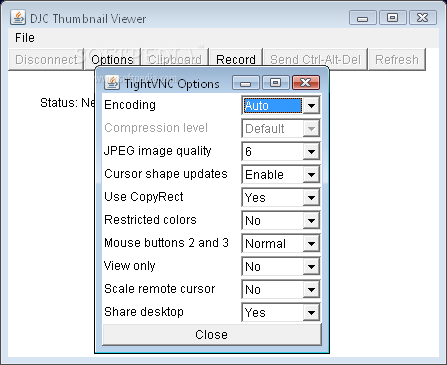Click the Status text in the viewer window
This screenshot has width=447, height=365.
coord(67,103)
